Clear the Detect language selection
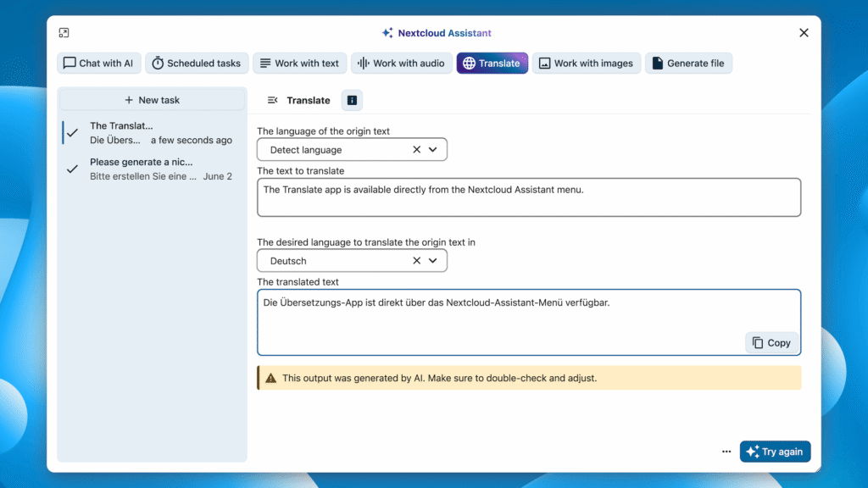Viewport: 868px width, 488px height. click(x=417, y=149)
